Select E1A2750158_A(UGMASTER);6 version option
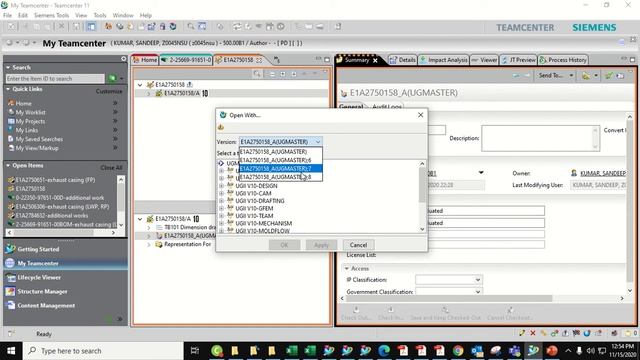 tap(280, 160)
